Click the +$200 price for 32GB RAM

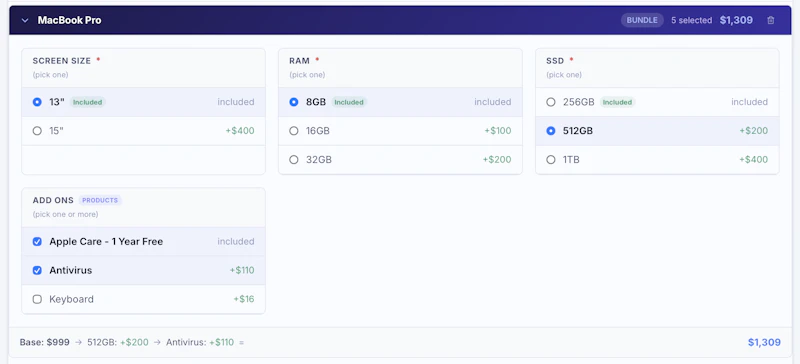(x=497, y=160)
